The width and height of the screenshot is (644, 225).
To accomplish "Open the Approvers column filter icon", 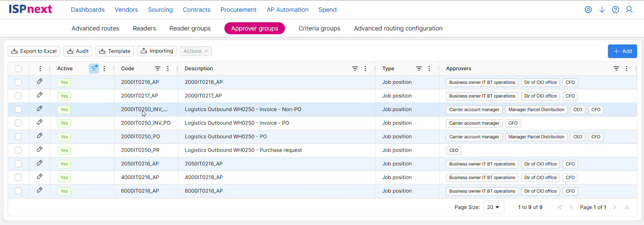I will coord(616,69).
